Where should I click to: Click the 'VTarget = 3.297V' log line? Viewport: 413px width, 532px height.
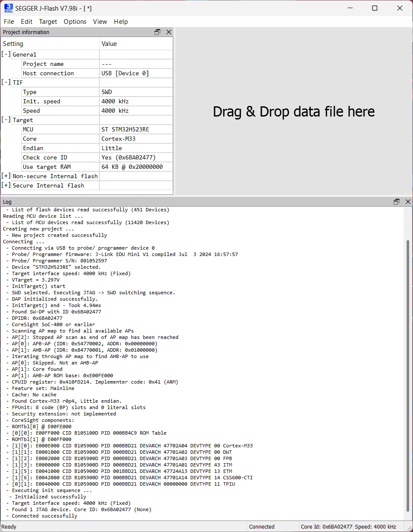(x=33, y=280)
